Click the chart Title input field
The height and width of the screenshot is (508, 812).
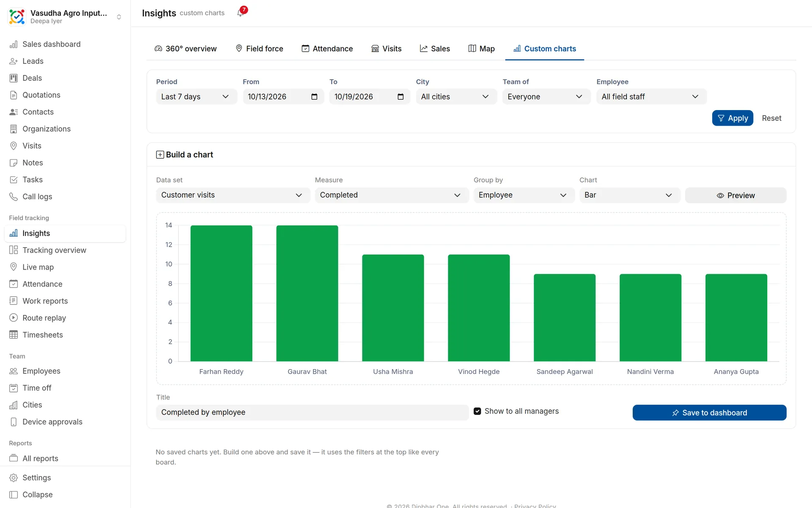[312, 412]
